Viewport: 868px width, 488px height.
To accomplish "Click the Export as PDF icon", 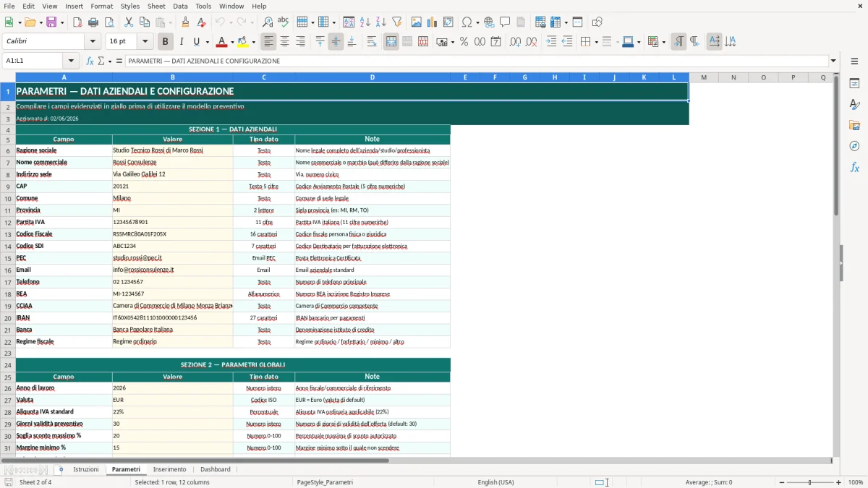I will tap(77, 22).
